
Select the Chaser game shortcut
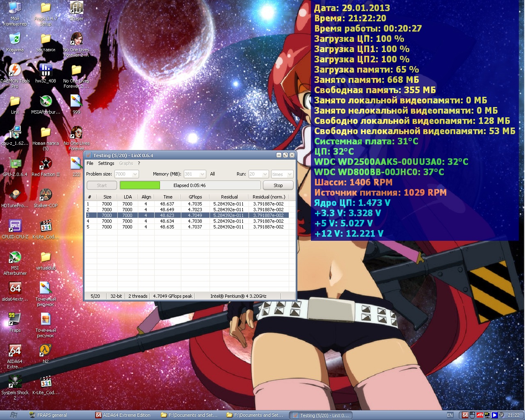(76, 11)
